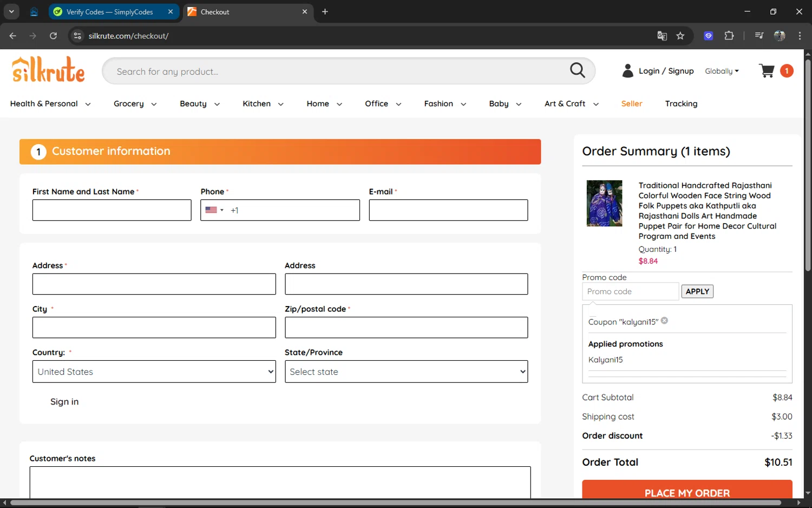Click the Promo code input field
The image size is (812, 508).
click(631, 291)
